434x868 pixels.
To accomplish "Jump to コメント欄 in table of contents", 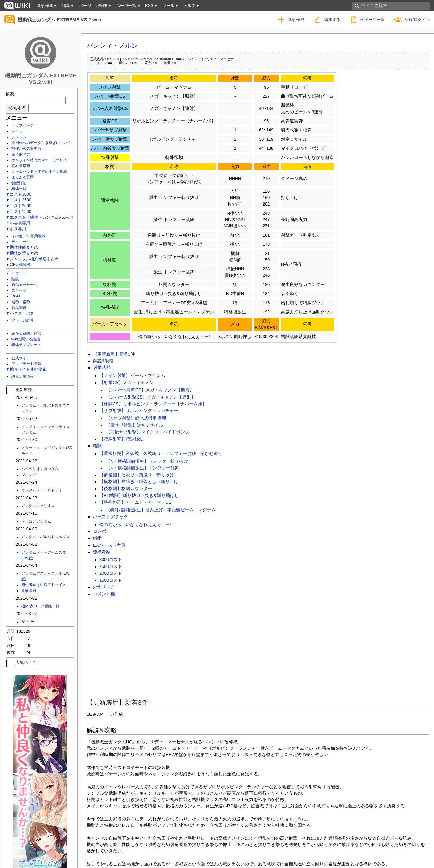I will [x=104, y=594].
